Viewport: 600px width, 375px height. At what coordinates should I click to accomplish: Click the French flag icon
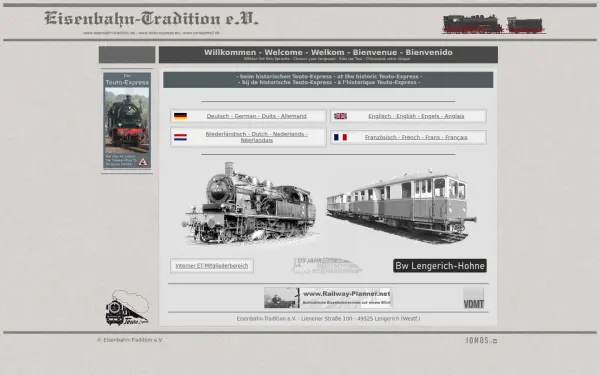340,137
